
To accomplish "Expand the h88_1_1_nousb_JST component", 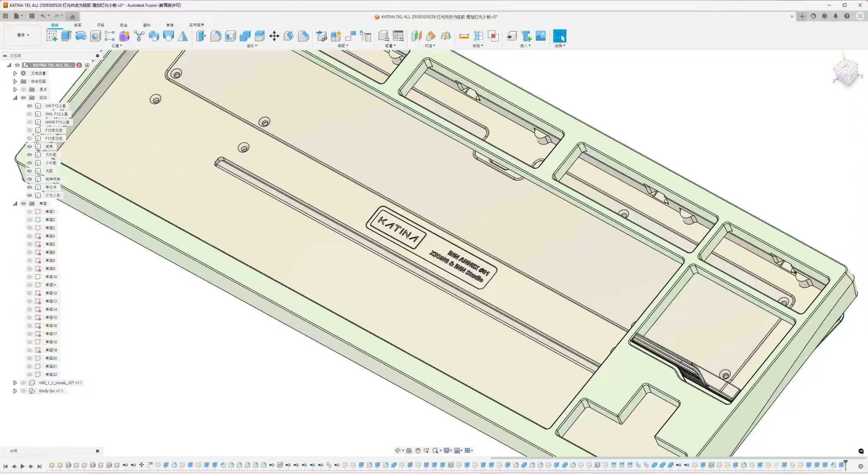I will coord(15,383).
